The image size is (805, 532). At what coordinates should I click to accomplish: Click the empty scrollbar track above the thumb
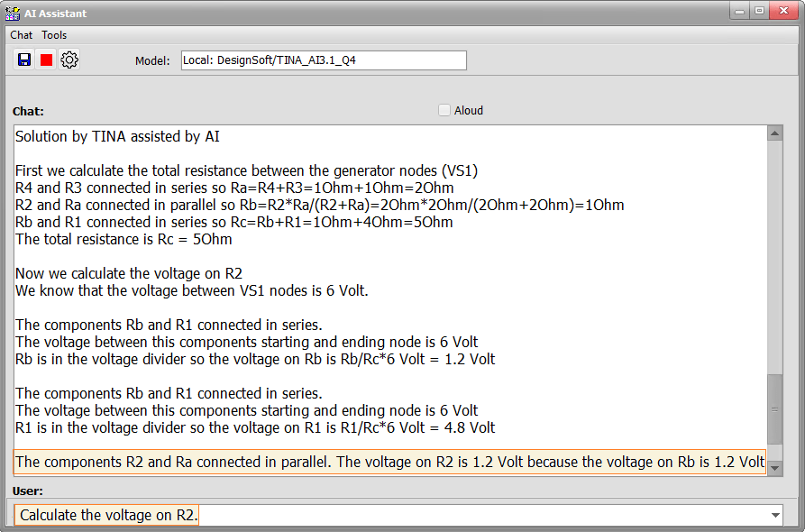[774, 257]
